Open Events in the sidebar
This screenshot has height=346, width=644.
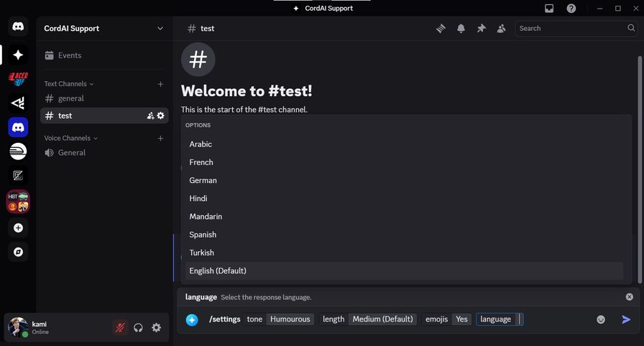pyautogui.click(x=103, y=55)
